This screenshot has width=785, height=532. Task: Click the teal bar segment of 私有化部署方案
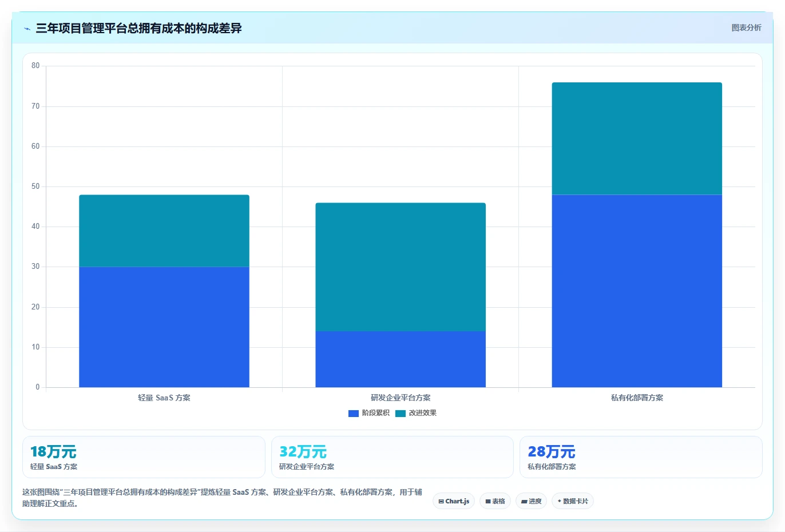tap(637, 139)
